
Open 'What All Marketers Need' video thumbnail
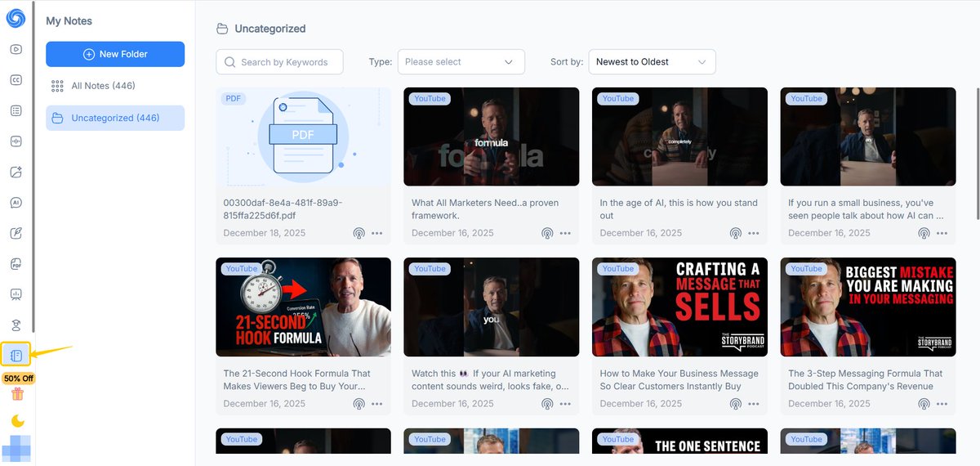coord(492,137)
